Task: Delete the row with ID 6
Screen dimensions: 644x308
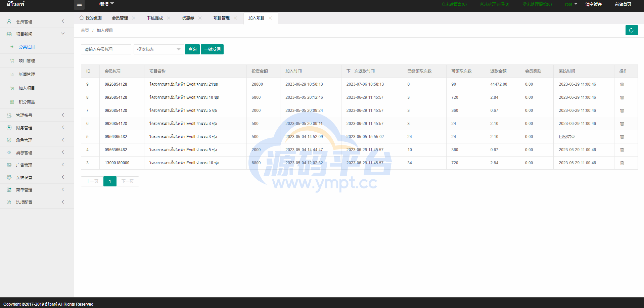Action: pyautogui.click(x=622, y=124)
